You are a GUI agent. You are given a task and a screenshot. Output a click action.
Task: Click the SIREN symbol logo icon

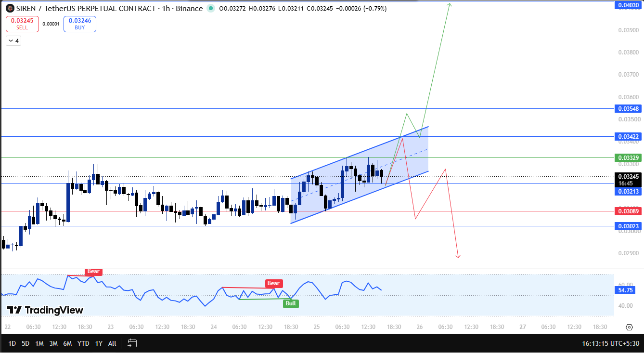click(x=10, y=8)
